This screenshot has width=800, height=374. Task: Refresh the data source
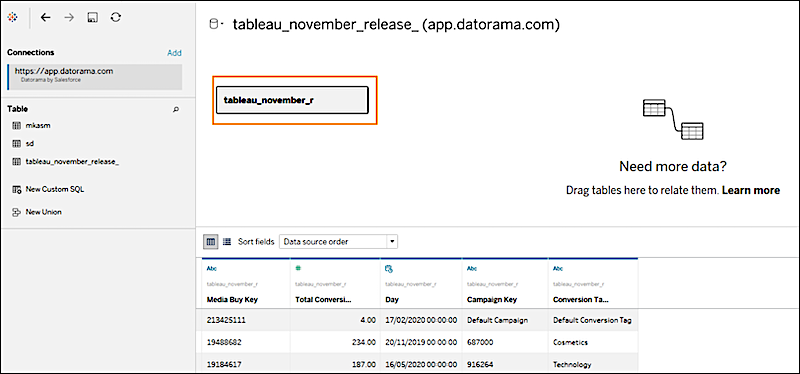click(x=116, y=17)
